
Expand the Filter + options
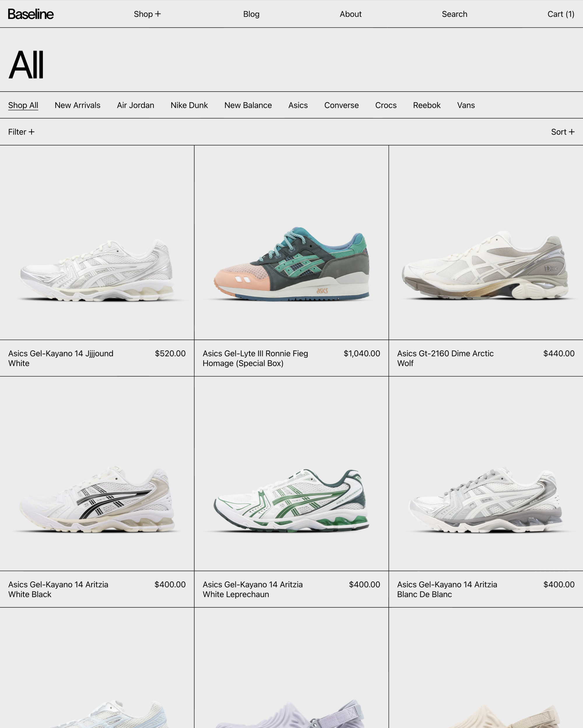pos(21,132)
